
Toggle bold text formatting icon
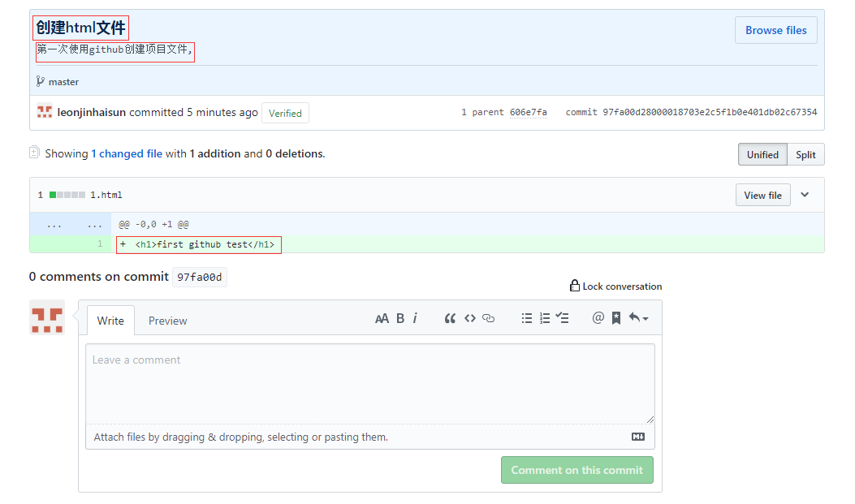[400, 319]
